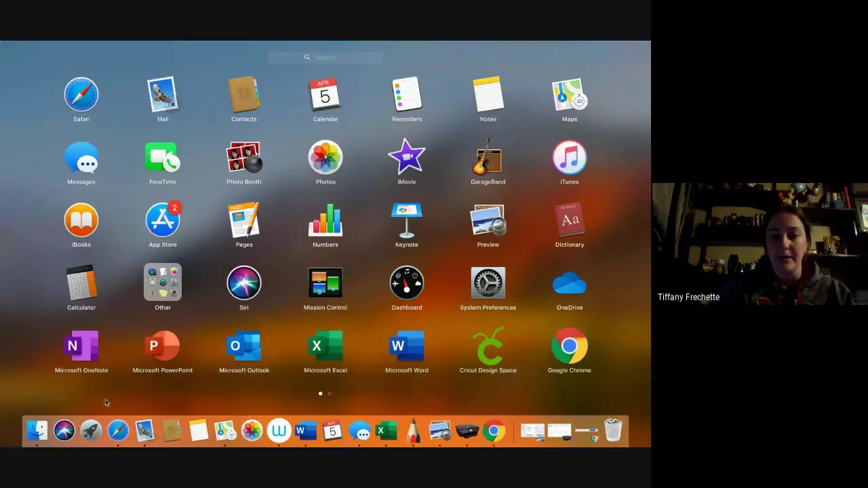The image size is (868, 488).
Task: Open the Dictionary app
Action: pos(570,221)
